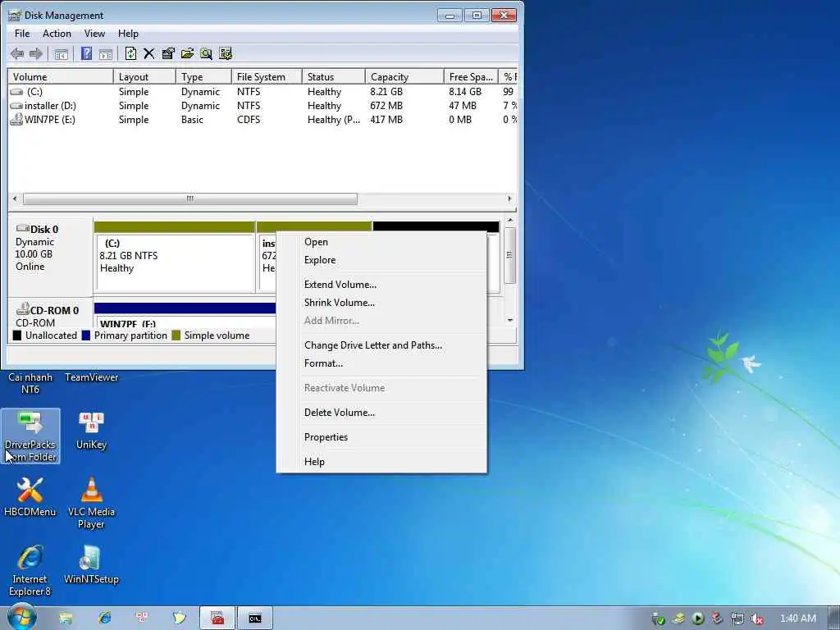Open the file explorer taskbar icon
The height and width of the screenshot is (630, 840).
66,619
